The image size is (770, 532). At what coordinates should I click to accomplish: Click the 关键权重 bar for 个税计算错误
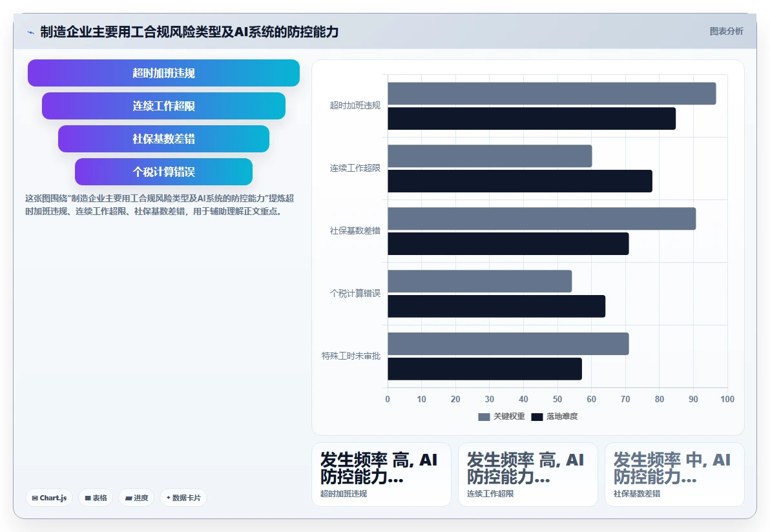coord(480,281)
